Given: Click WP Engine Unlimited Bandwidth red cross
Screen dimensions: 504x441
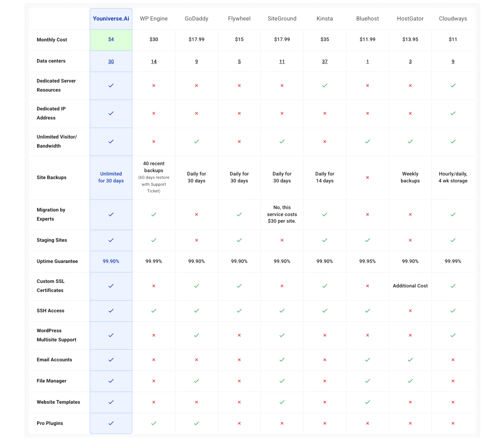Looking at the screenshot, I should tap(154, 142).
